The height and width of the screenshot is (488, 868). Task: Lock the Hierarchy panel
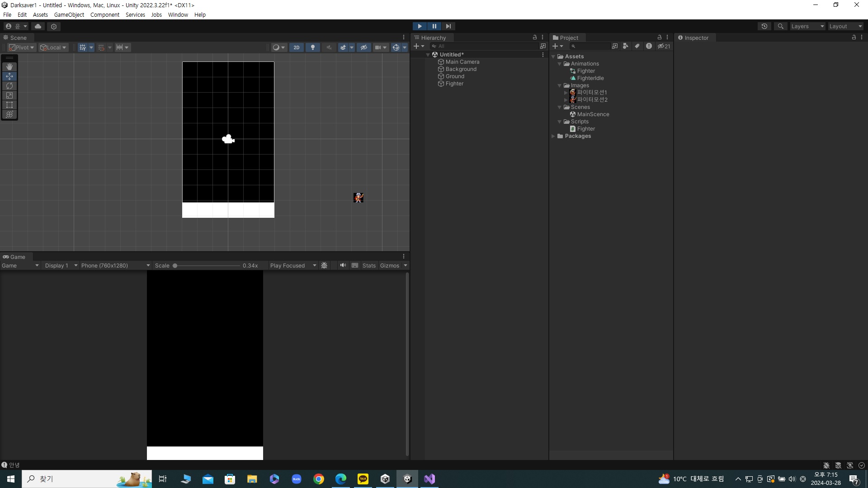535,38
